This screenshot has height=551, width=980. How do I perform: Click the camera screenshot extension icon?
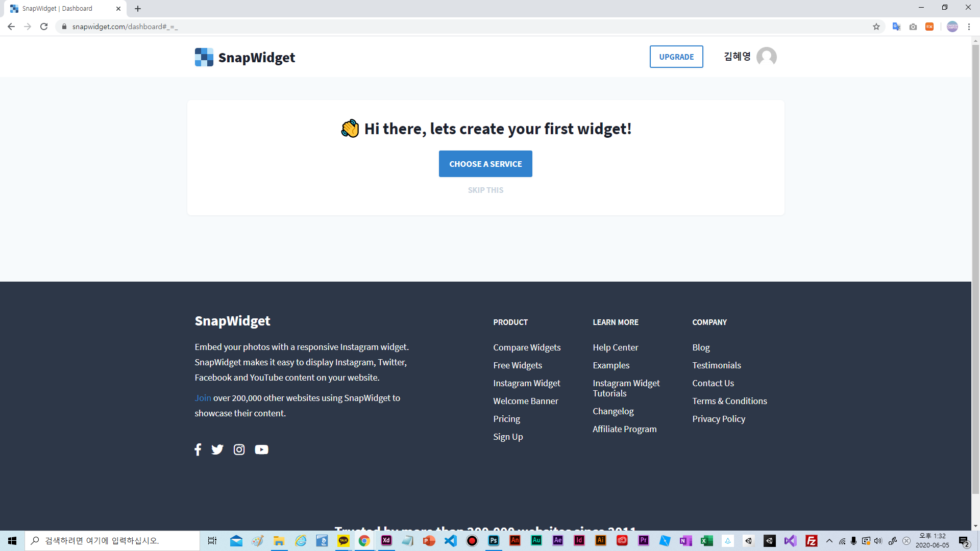[913, 27]
